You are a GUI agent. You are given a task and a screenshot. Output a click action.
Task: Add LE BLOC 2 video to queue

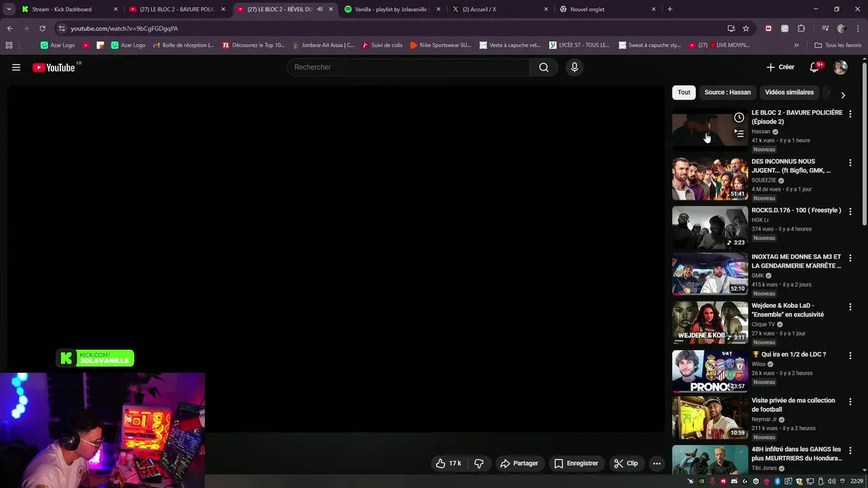[739, 134]
